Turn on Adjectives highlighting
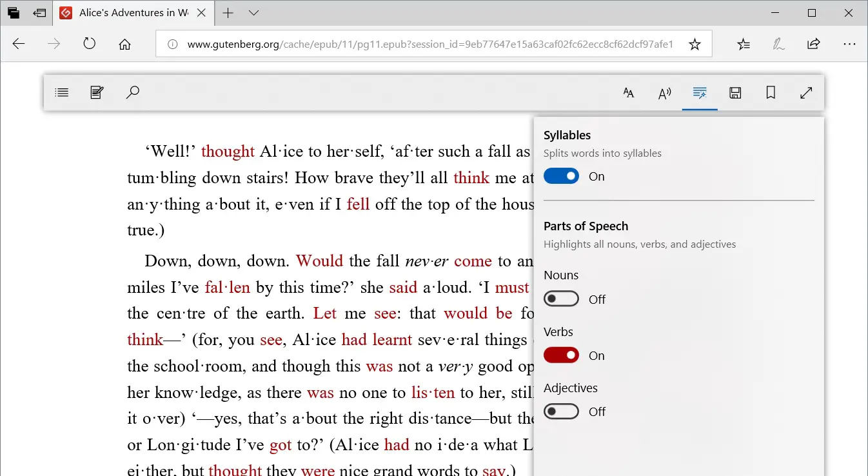Image resolution: width=868 pixels, height=476 pixels. [x=561, y=412]
